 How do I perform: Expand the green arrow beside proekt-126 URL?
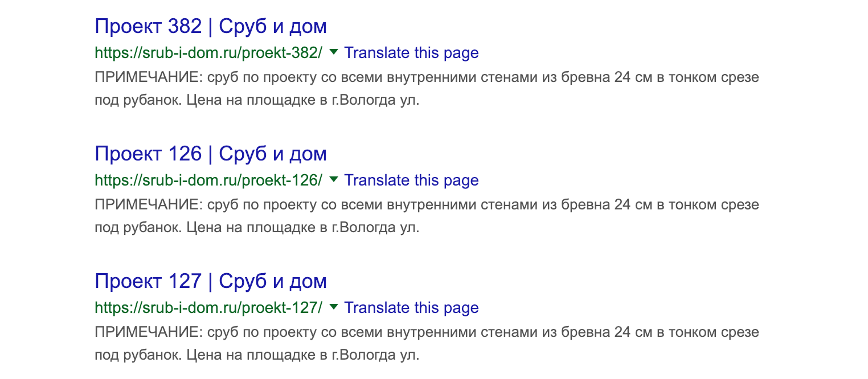pyautogui.click(x=334, y=180)
